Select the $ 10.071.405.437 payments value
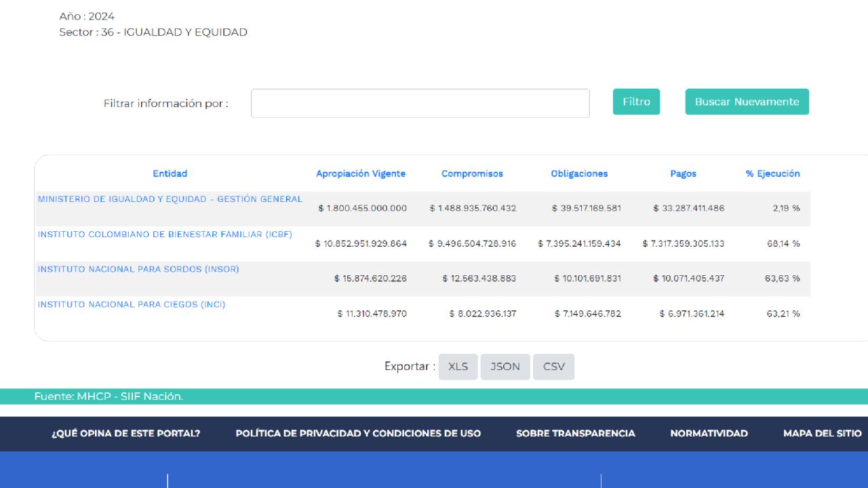 [x=689, y=279]
